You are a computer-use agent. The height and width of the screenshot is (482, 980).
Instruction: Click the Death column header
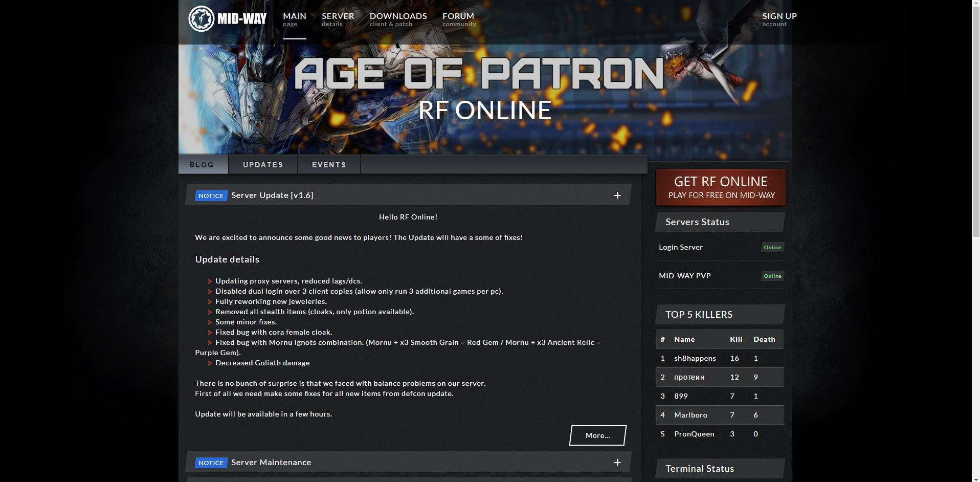pyautogui.click(x=764, y=339)
